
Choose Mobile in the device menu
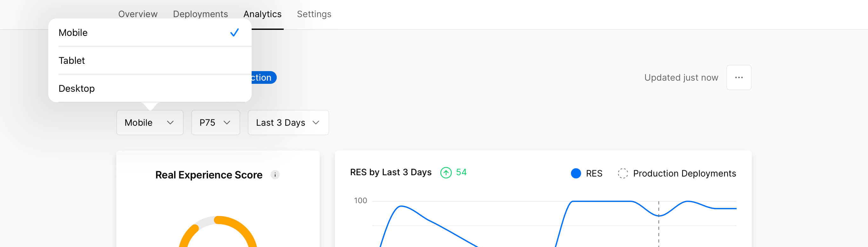pos(150,33)
